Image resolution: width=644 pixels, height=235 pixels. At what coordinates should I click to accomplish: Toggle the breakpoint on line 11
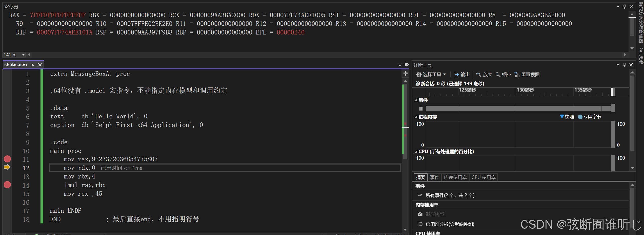click(x=7, y=159)
